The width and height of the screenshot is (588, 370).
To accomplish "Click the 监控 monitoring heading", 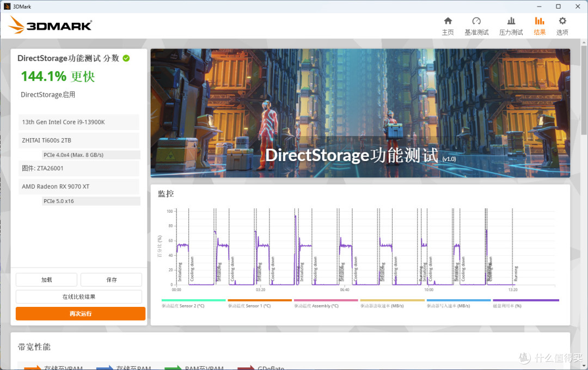I will [166, 194].
